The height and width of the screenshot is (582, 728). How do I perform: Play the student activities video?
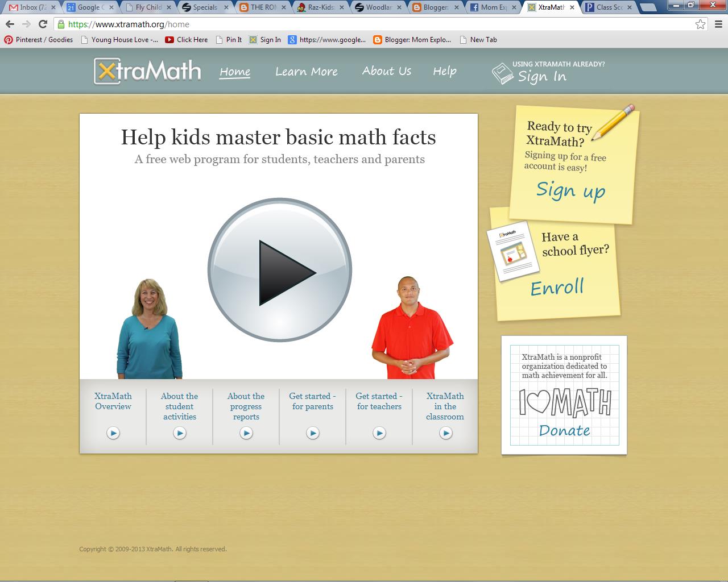click(180, 433)
